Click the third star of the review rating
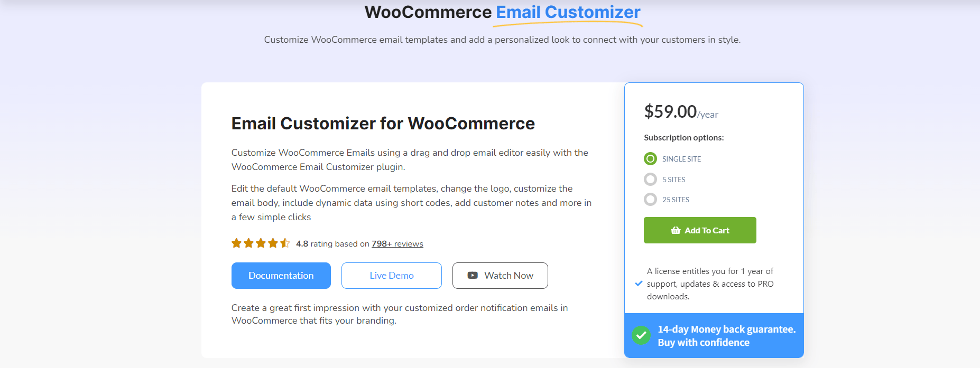980x368 pixels. 261,243
